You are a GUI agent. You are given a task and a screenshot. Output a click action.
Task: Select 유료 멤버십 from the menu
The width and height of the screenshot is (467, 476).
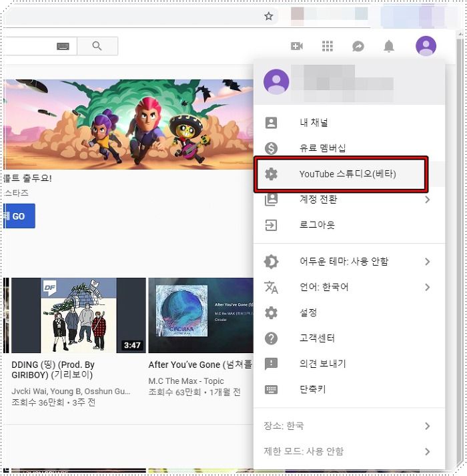tap(349, 148)
